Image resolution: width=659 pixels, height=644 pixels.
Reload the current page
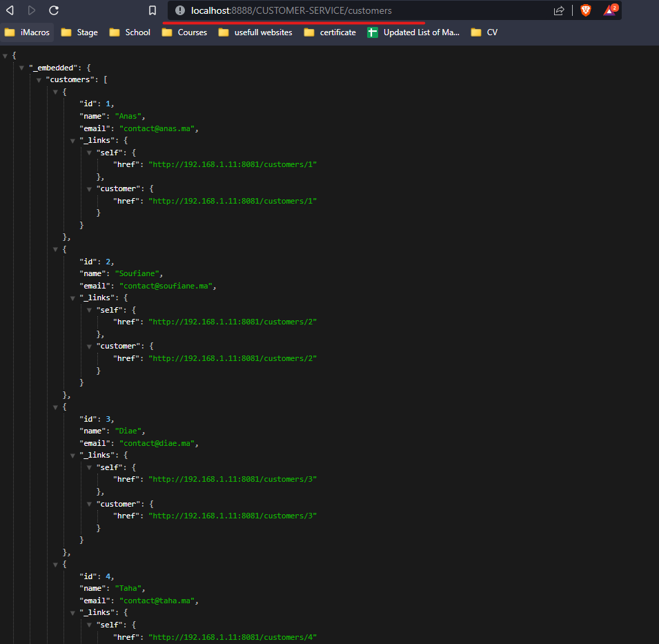tap(53, 10)
